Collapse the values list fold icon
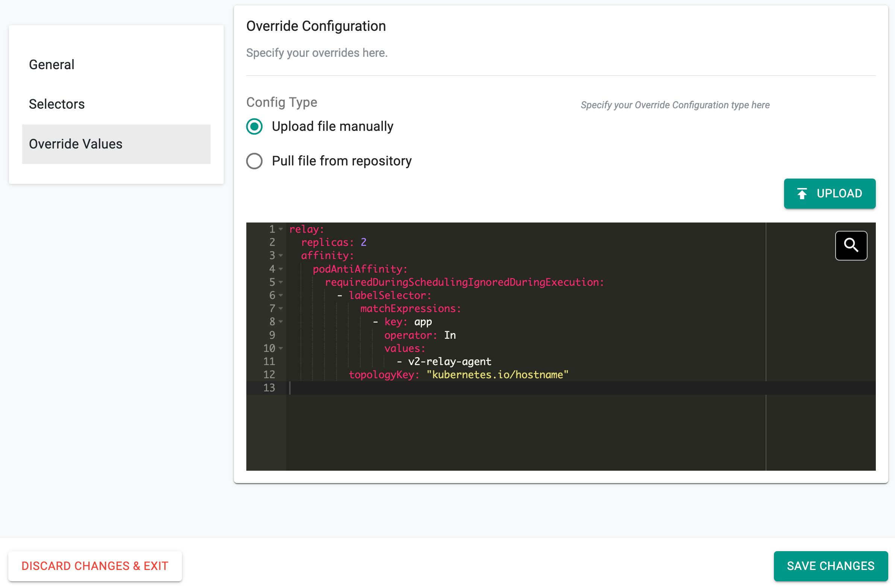 (x=281, y=348)
